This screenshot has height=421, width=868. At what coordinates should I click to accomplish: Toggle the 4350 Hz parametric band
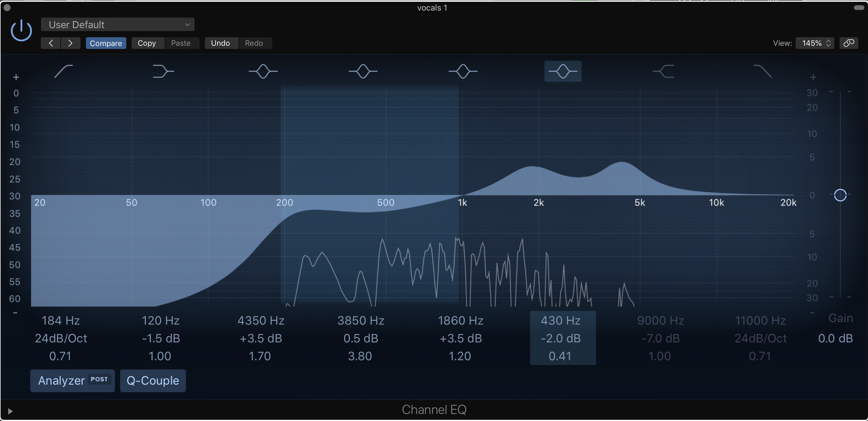point(263,71)
